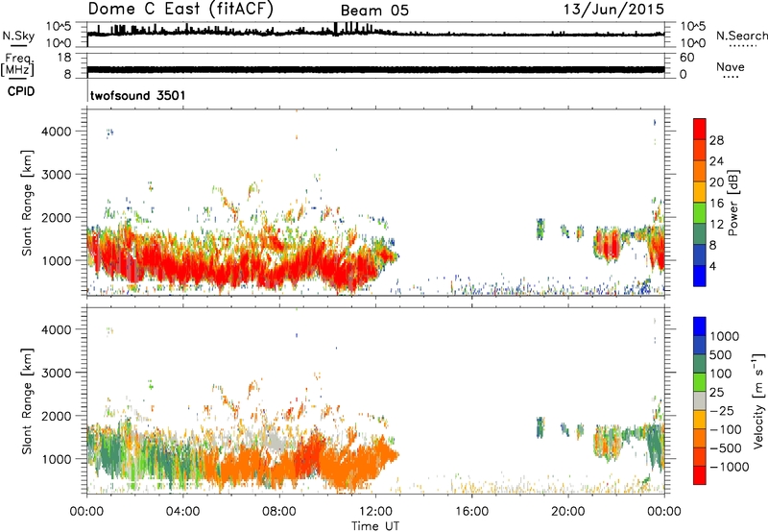The image size is (768, 532).
Task: Select the "08:00" time axis label
Action: pyautogui.click(x=279, y=512)
